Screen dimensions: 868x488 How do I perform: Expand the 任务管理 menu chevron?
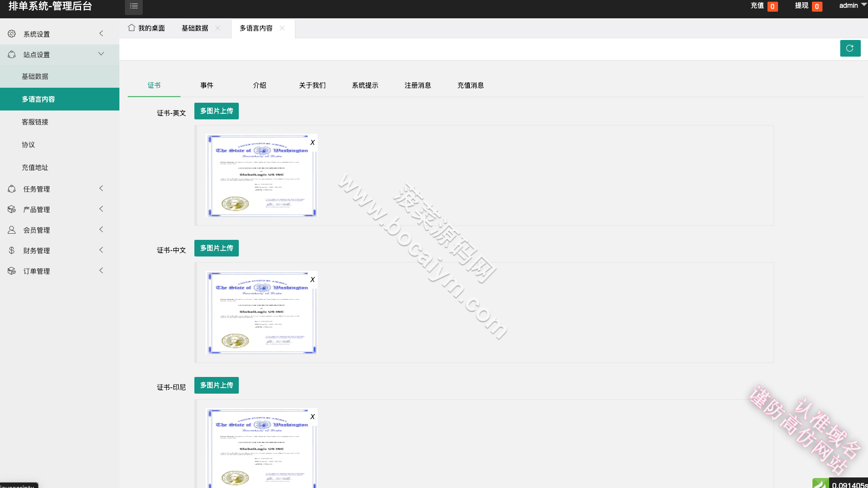101,188
